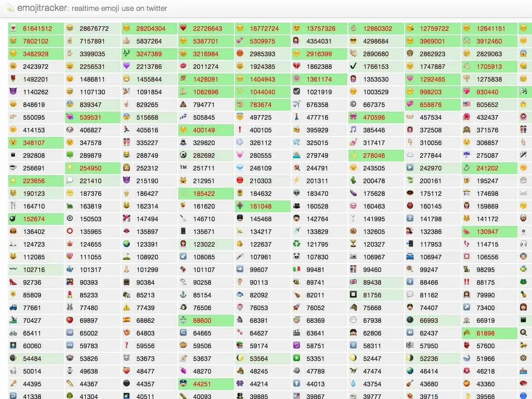The image size is (532, 399).
Task: Click the alien emoji beside 183470
Action: click(x=297, y=193)
